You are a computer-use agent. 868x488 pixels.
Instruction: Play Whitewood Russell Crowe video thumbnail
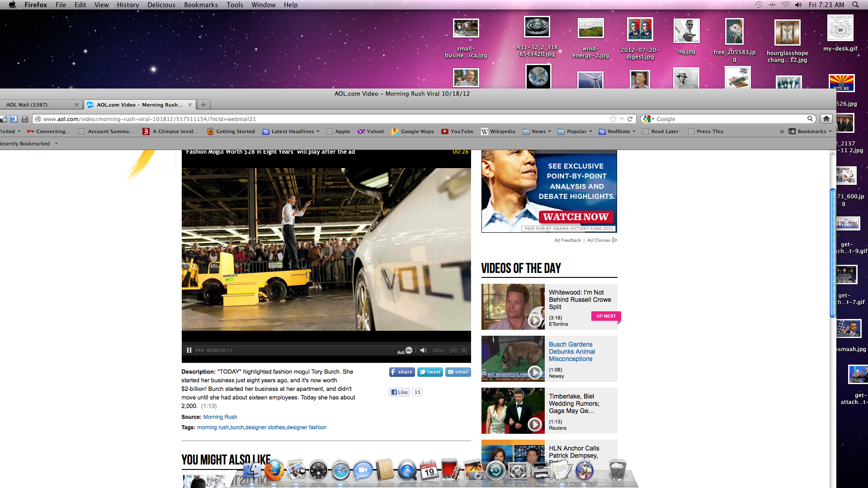(x=513, y=307)
